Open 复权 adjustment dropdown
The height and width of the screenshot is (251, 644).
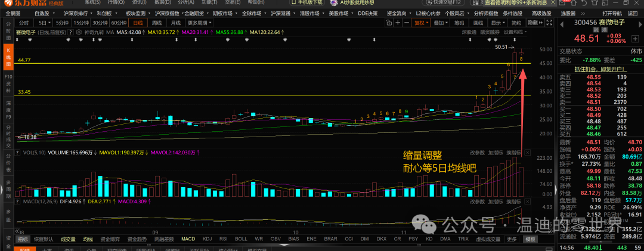[x=422, y=23]
